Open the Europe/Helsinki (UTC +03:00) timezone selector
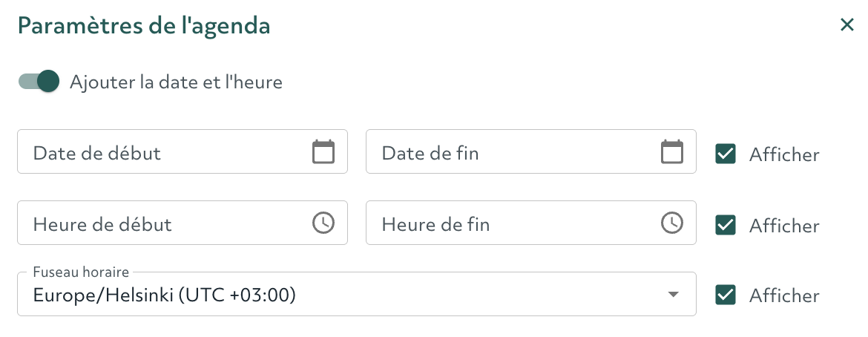Viewport: 868px width, 337px height. pos(357,295)
